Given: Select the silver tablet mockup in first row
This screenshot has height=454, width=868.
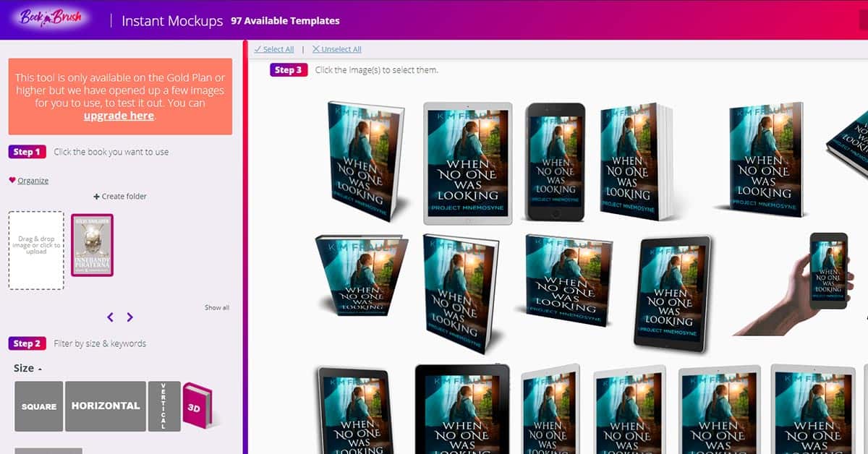Looking at the screenshot, I should tap(467, 163).
